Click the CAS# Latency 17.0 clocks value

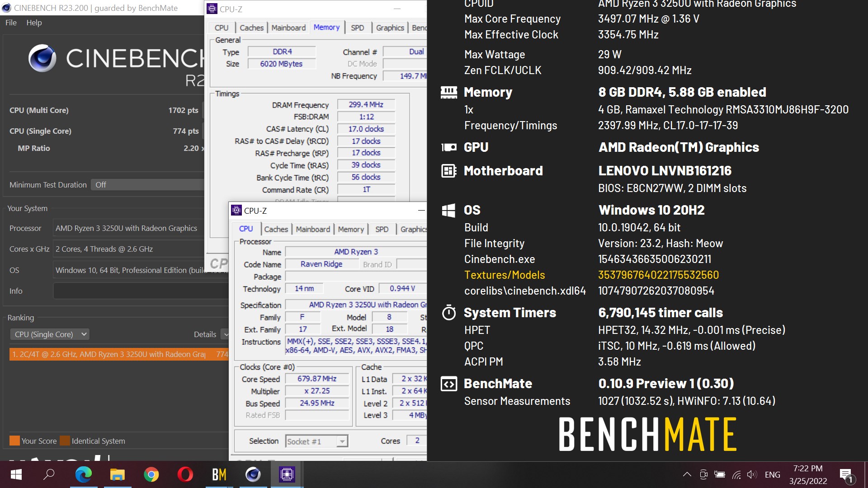(366, 129)
